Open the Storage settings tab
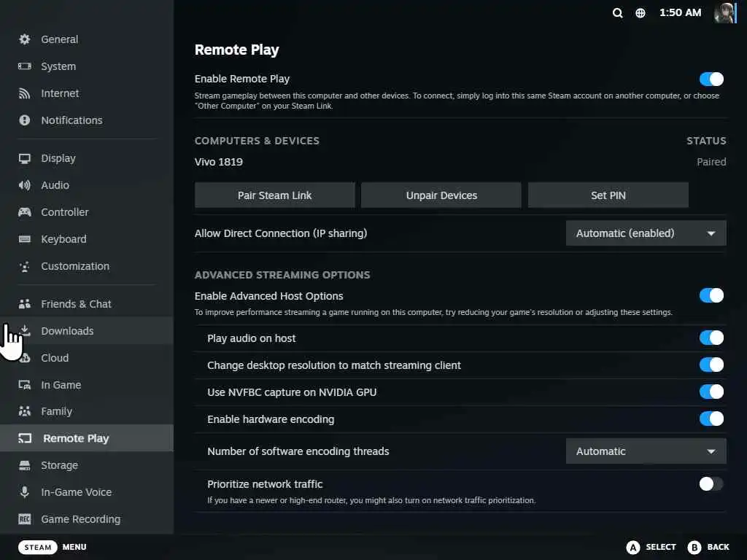747x560 pixels. pos(59,465)
